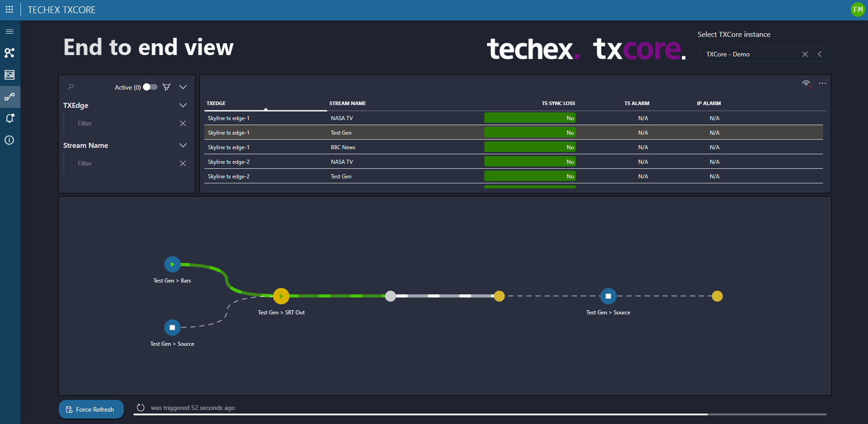Open the image view sidebar icon
Screen dimensions: 868x424
10,75
